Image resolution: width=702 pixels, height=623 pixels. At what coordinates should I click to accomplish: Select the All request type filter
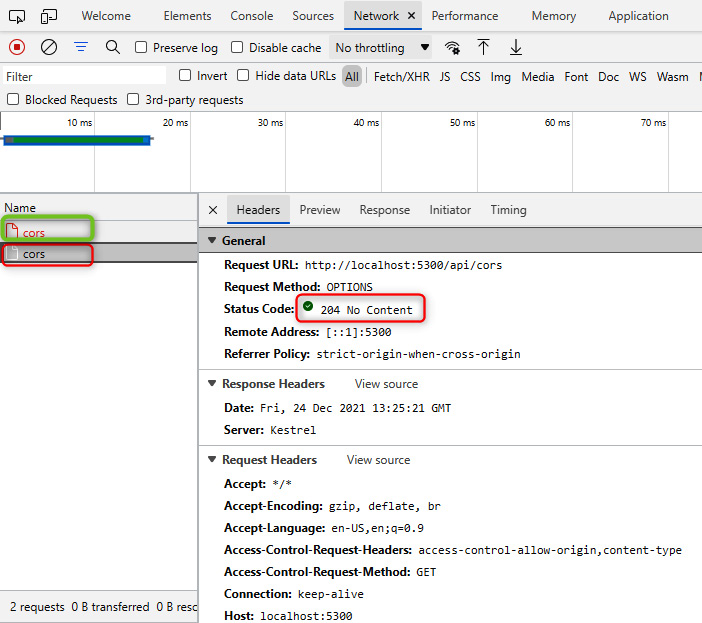(352, 77)
